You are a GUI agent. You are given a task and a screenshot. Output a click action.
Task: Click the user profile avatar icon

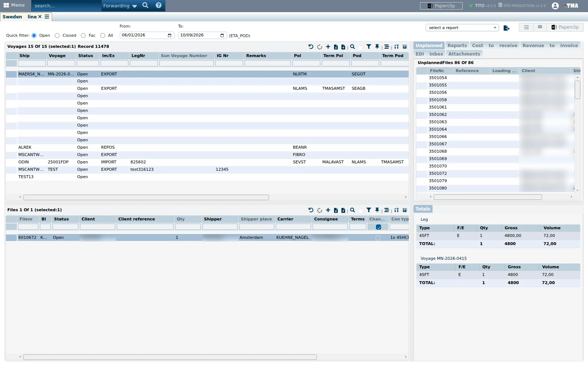pos(555,6)
